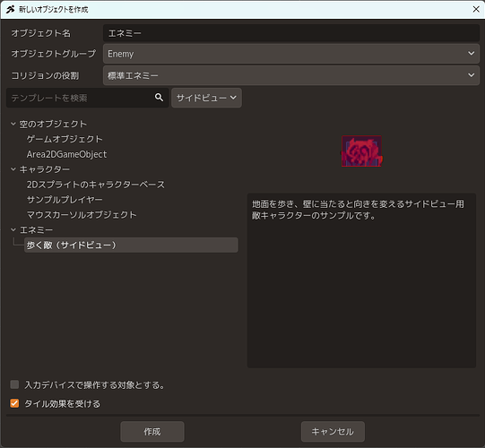The height and width of the screenshot is (448, 485).
Task: Close the new object dialog
Action: 476,9
